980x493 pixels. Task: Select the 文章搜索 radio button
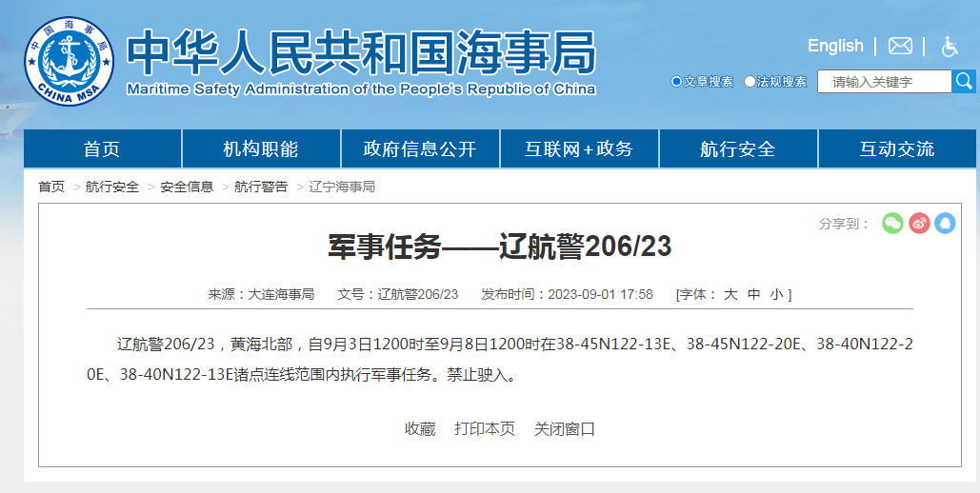click(x=676, y=81)
